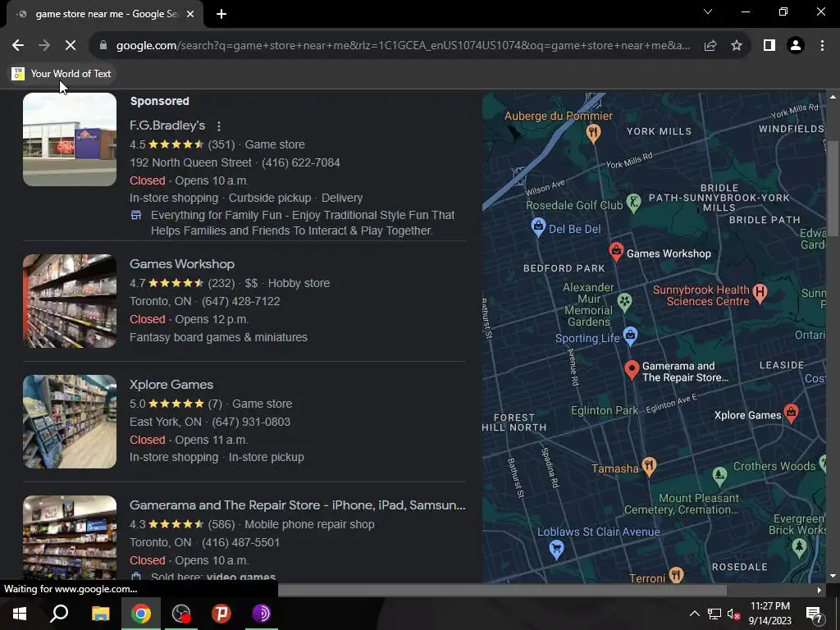Click the Evergreen Brick Works park pin
Screen dimensions: 840x630
799,547
